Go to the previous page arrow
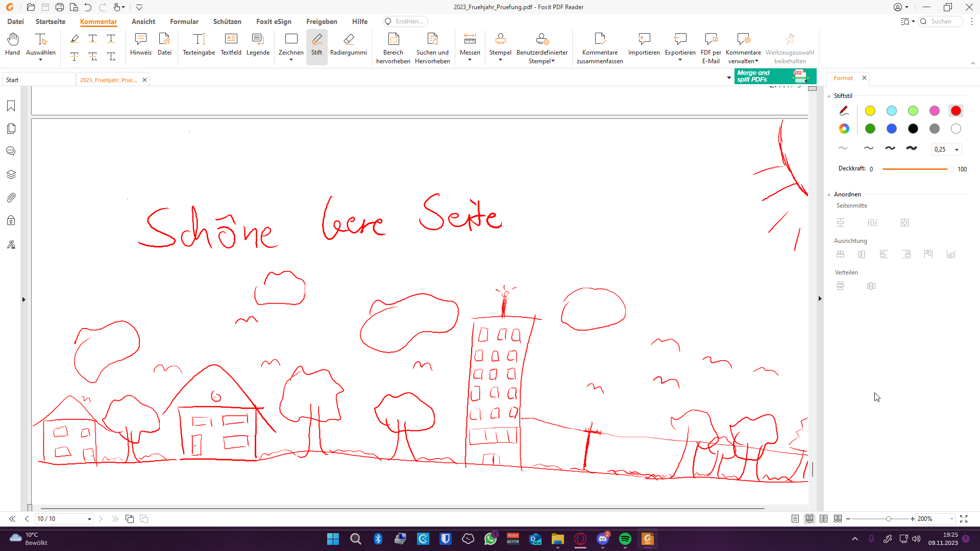This screenshot has height=551, width=980. click(x=27, y=519)
